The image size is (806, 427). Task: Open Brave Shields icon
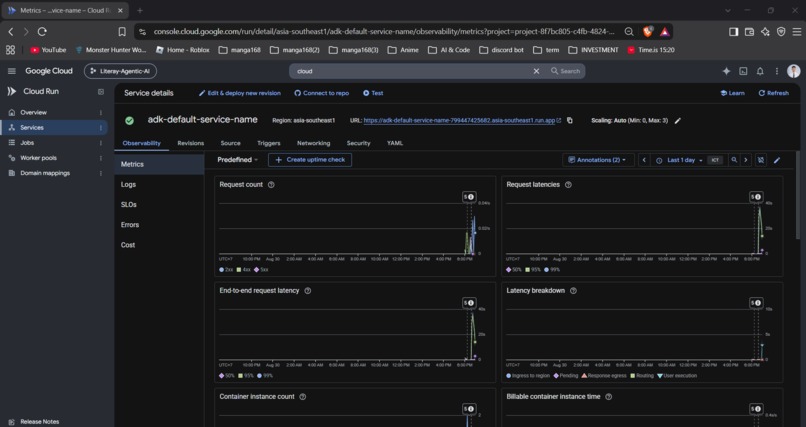648,31
